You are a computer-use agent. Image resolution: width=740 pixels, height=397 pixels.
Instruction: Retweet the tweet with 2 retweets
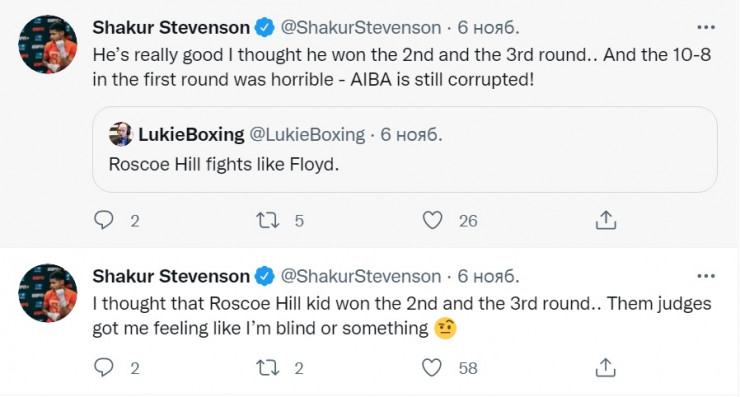tap(268, 368)
